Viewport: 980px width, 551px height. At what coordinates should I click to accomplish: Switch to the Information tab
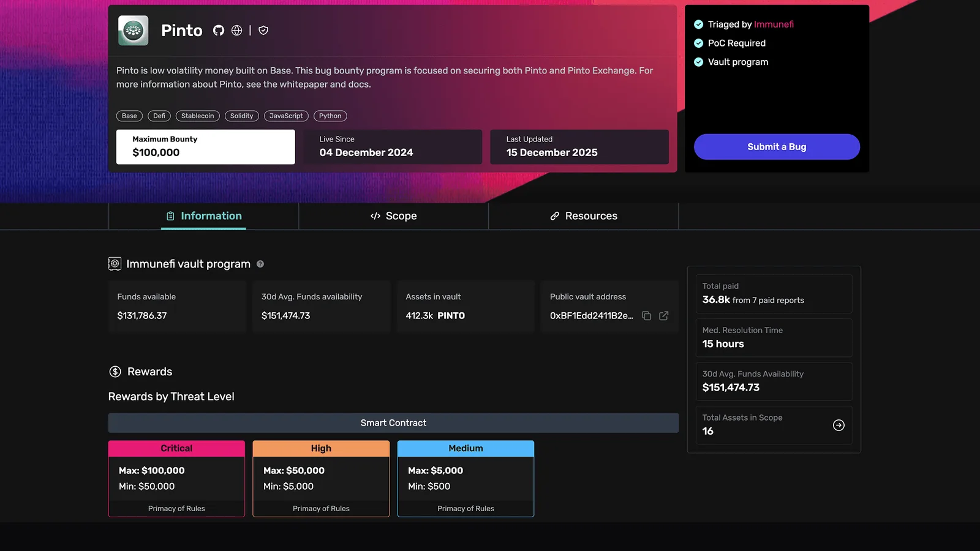[203, 216]
